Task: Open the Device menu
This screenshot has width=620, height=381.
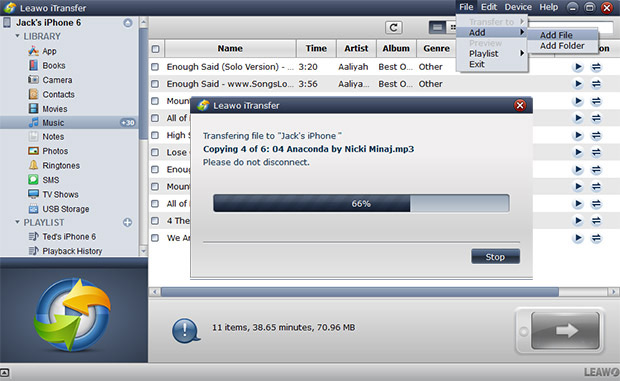Action: (518, 7)
